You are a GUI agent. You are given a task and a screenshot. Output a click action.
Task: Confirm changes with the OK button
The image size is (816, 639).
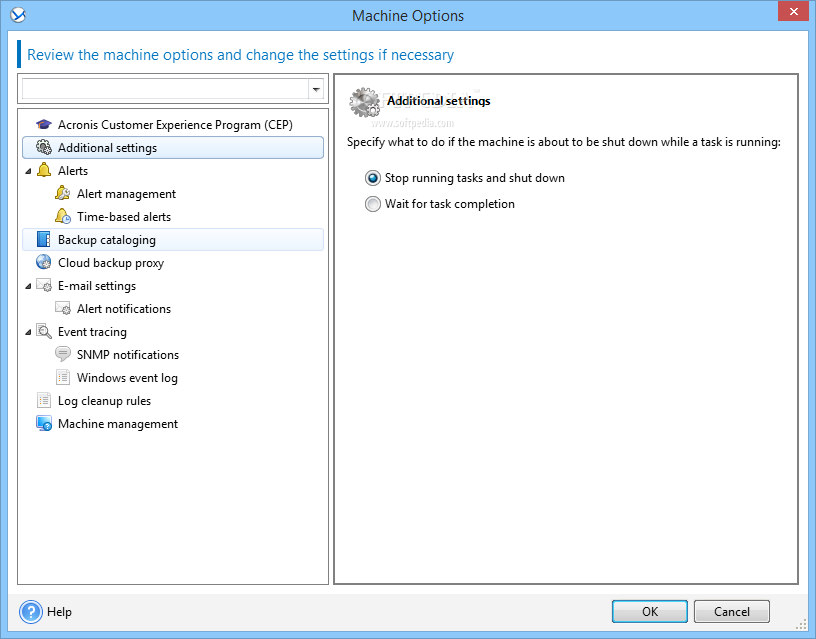click(649, 611)
